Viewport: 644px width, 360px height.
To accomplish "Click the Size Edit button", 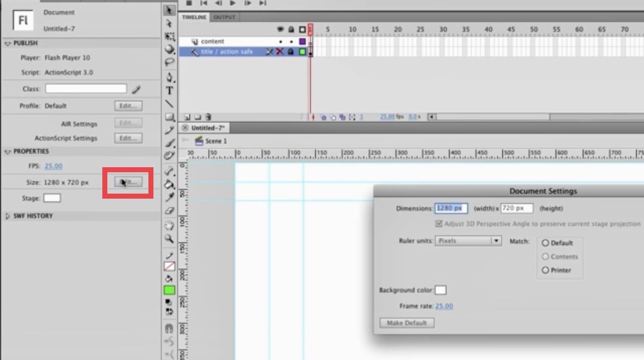I will 128,182.
